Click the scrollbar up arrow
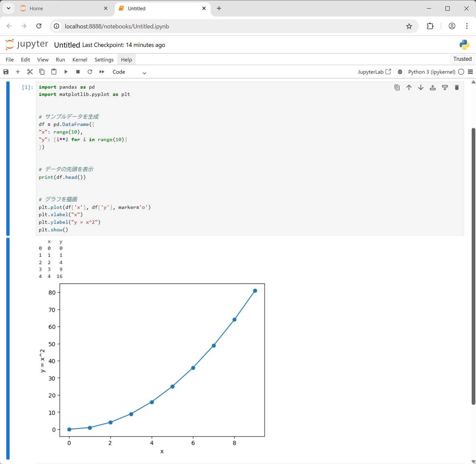 [x=473, y=82]
